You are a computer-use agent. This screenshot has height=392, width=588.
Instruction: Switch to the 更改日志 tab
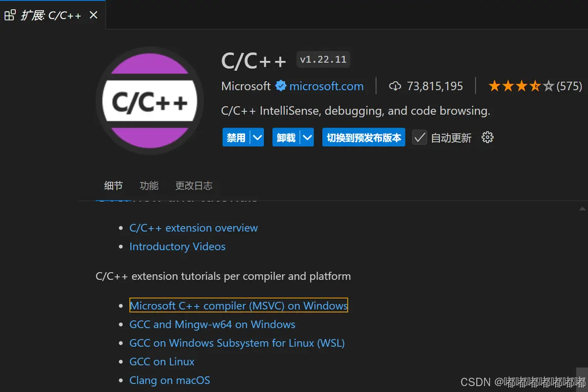(x=194, y=185)
